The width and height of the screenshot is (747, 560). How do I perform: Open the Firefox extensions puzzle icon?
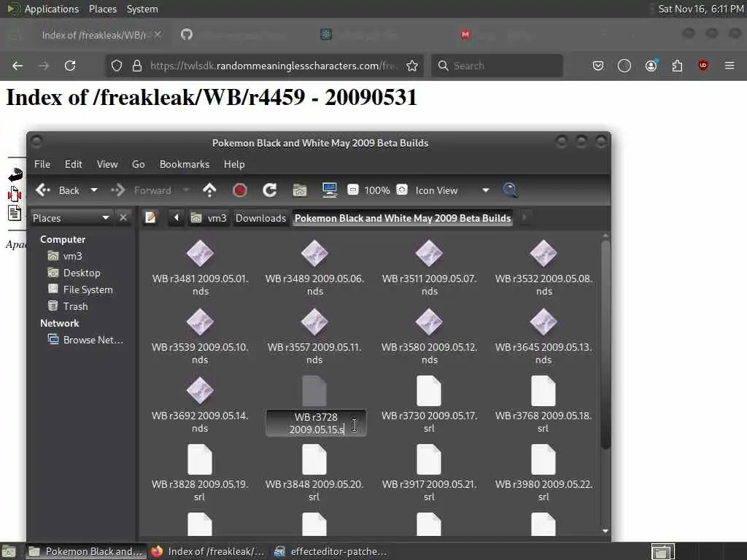coord(677,66)
